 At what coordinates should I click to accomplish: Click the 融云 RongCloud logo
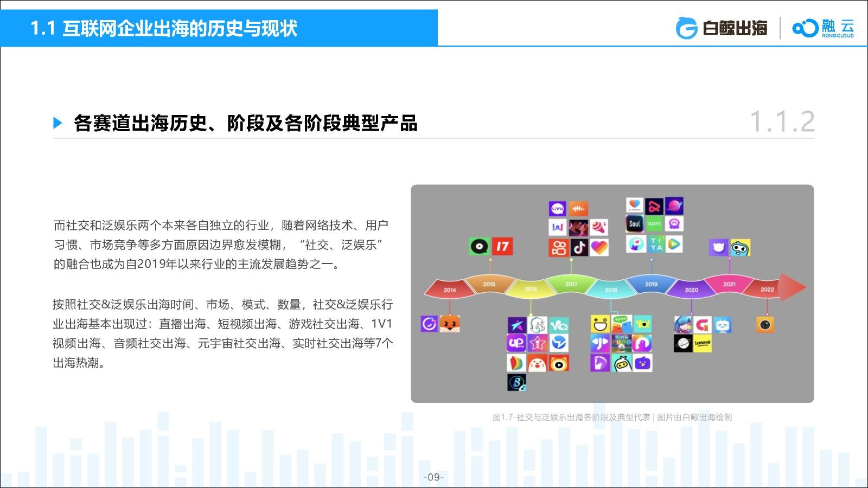[x=823, y=28]
